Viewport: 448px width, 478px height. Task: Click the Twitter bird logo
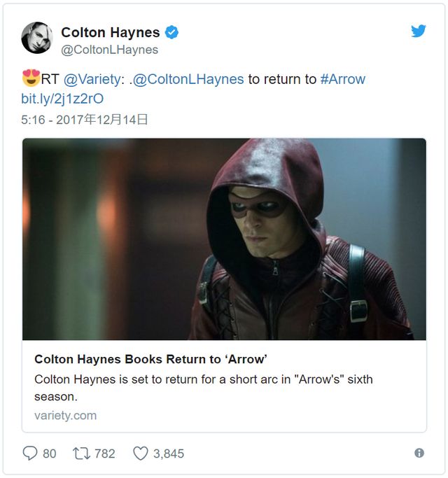pos(418,31)
